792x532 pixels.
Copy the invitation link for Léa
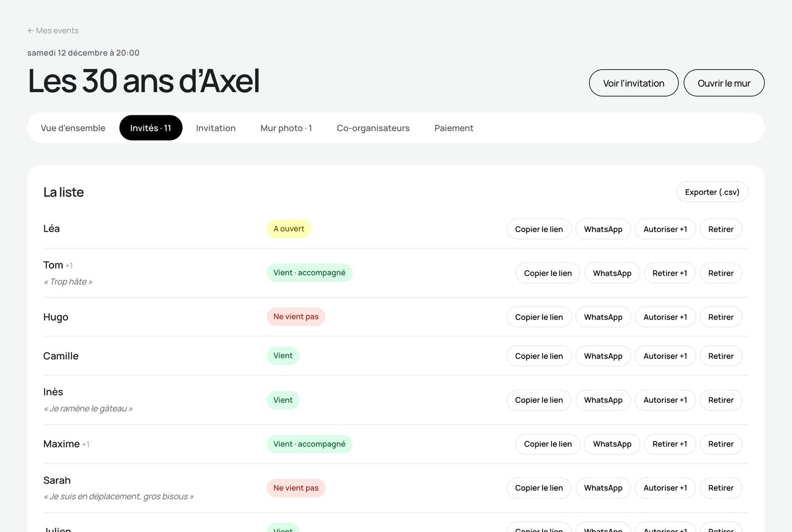click(x=539, y=229)
